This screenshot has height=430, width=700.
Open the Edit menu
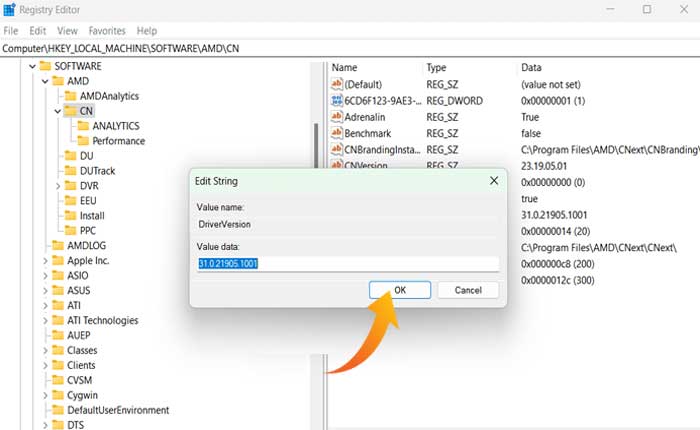(38, 31)
